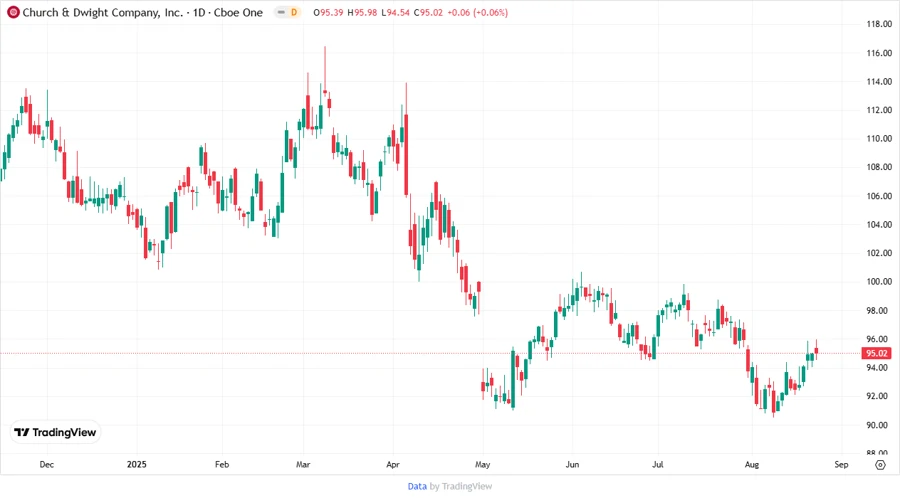Click the 116.00 price axis label

pyautogui.click(x=879, y=53)
